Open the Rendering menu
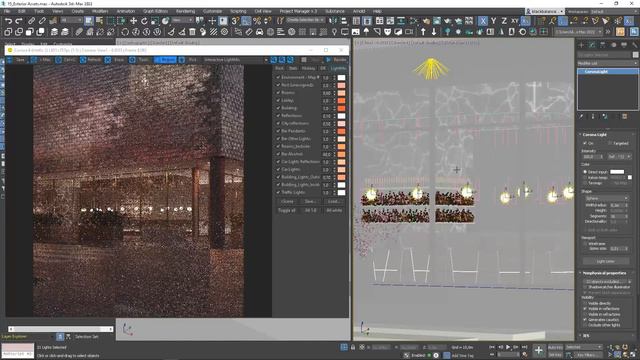 click(185, 11)
